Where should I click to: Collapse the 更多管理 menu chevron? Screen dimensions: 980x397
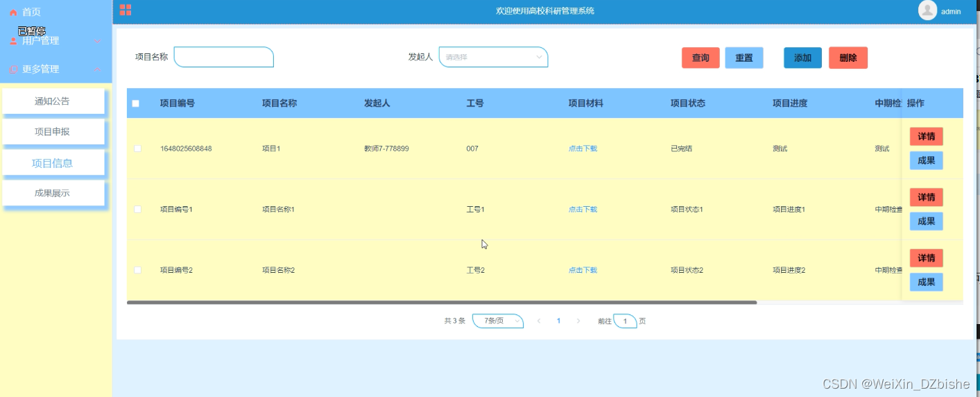point(97,69)
